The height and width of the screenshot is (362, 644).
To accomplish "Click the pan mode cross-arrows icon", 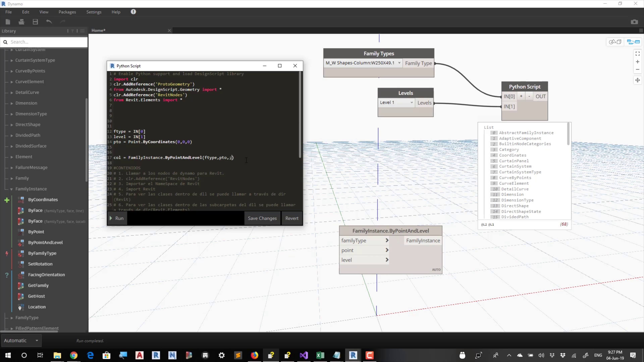I will [x=637, y=80].
